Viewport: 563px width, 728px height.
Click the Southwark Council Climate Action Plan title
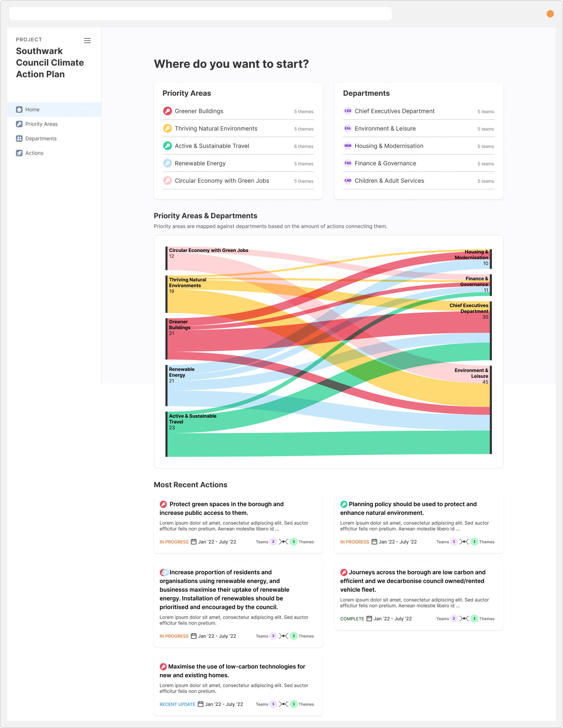(50, 62)
